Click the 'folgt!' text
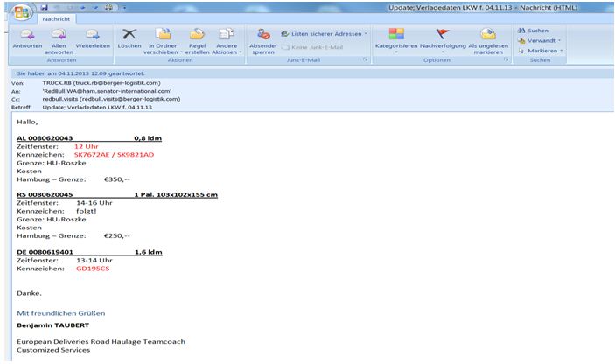The image size is (615, 364). [x=87, y=211]
